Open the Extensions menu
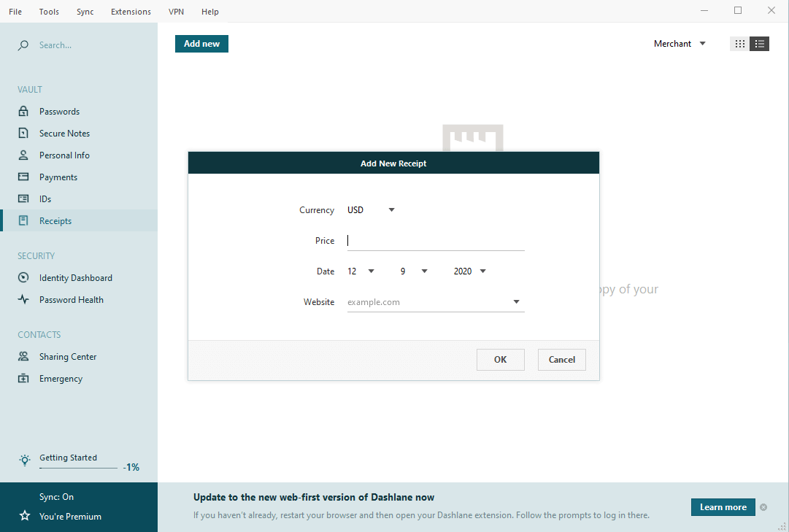Viewport: 789px width, 532px height. click(x=131, y=12)
